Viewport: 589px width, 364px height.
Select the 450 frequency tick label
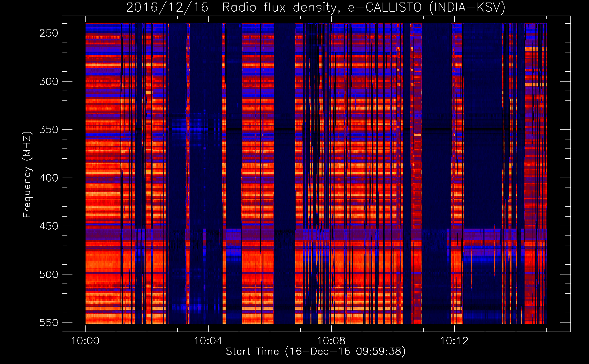[49, 226]
